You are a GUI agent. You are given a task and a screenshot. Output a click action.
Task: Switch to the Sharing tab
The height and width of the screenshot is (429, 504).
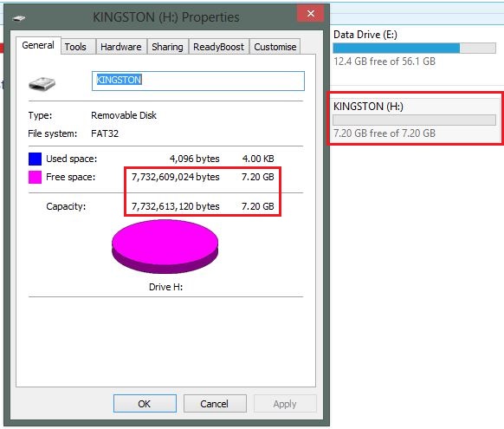[167, 47]
